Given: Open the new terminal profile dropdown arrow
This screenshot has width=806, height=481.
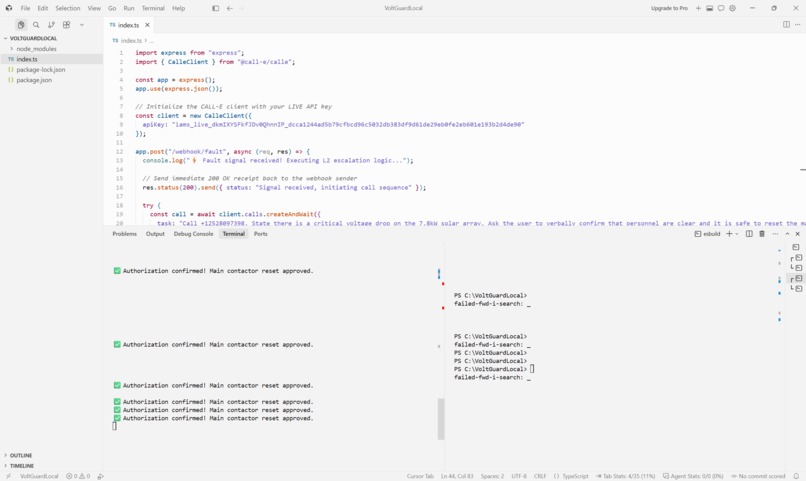Looking at the screenshot, I should (x=737, y=234).
